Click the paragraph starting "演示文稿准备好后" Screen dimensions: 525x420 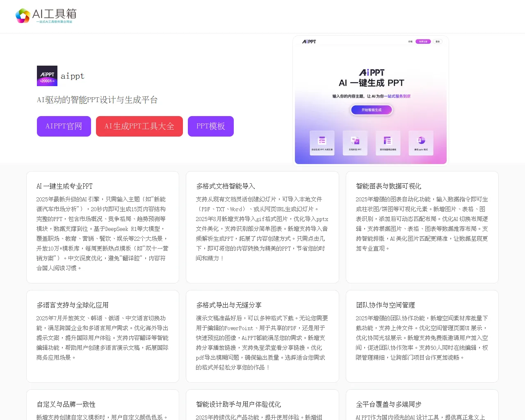coord(262,343)
